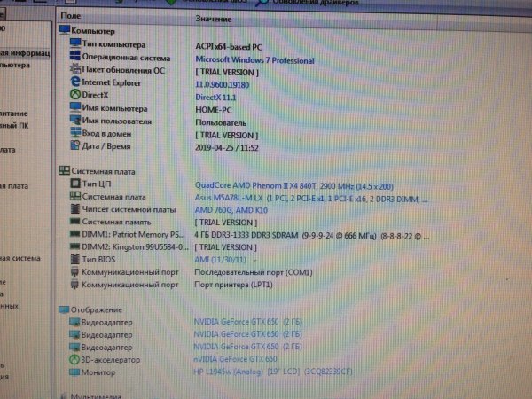Viewport: 532px width, 399px height.
Task: Click the DIMM1 Patriot Memory icon
Action: 74,234
